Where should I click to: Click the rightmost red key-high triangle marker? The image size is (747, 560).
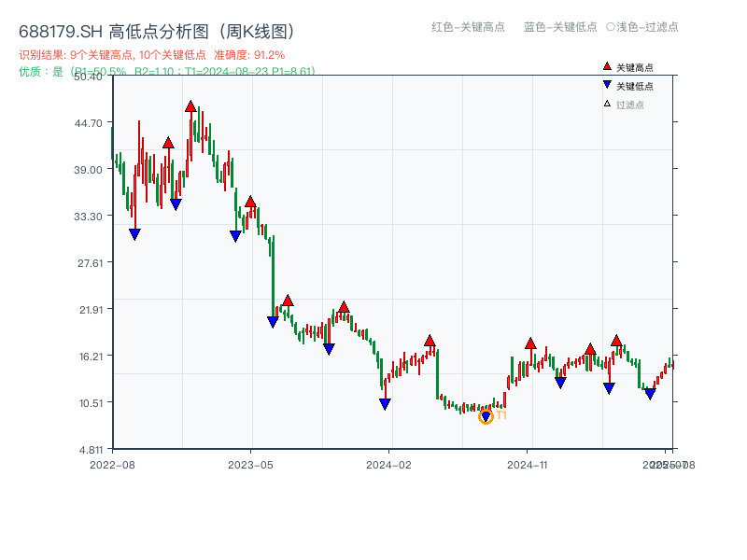616,342
